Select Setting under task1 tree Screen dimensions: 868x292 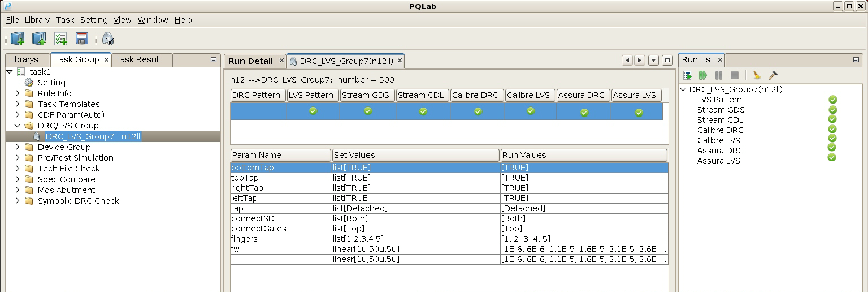pyautogui.click(x=51, y=83)
